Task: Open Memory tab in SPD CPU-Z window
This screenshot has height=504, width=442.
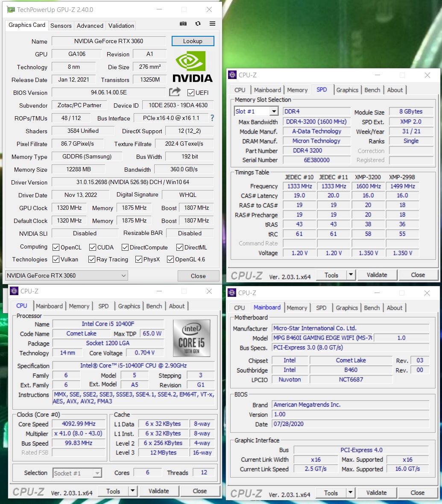Action: 297,90
